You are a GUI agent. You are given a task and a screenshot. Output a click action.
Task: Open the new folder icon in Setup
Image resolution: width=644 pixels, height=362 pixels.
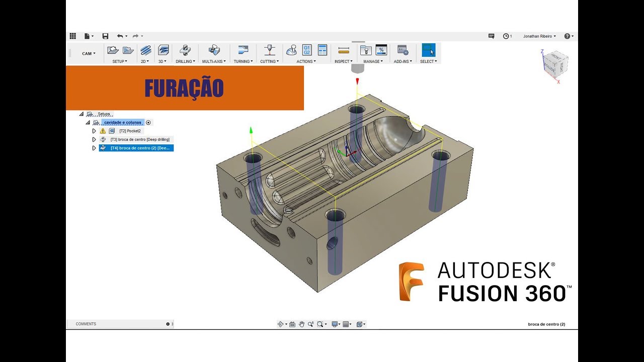click(x=128, y=50)
